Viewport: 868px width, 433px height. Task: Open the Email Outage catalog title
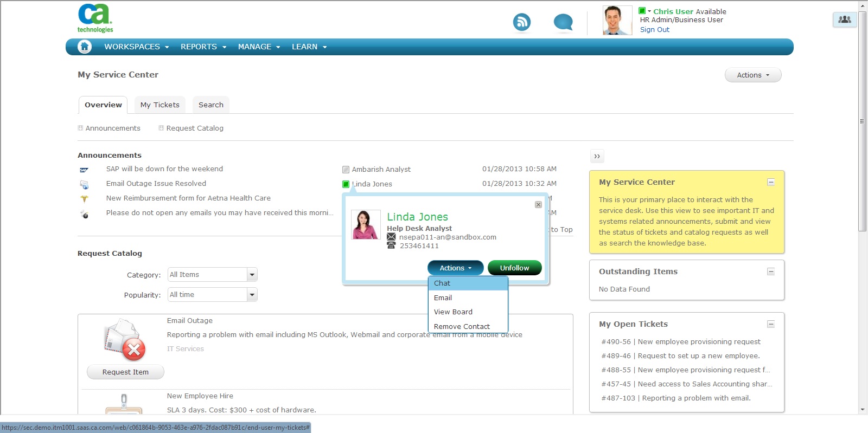[x=190, y=321]
